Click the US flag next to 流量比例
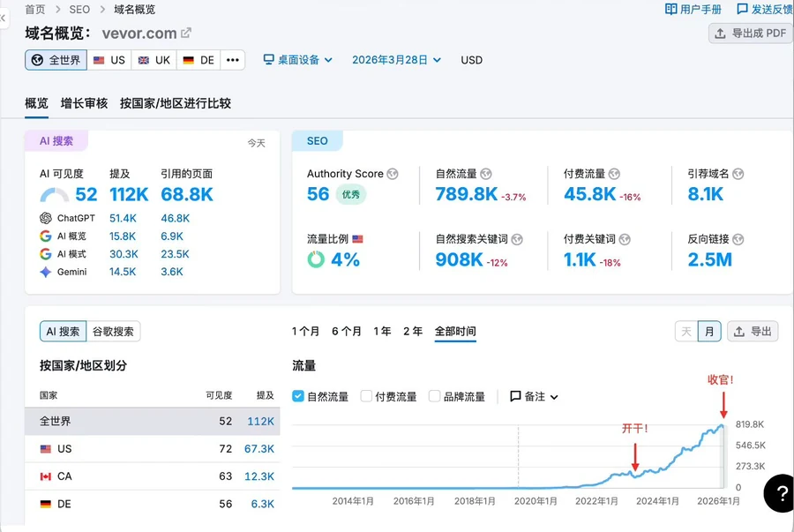Viewport: 794px width, 532px height. coord(357,239)
